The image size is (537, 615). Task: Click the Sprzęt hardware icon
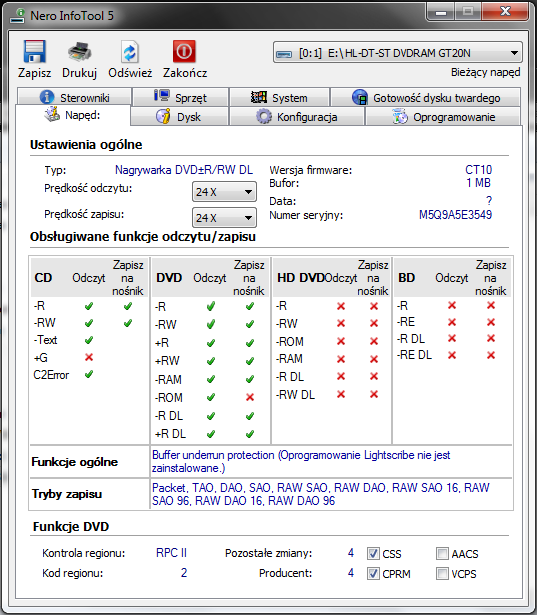(162, 96)
